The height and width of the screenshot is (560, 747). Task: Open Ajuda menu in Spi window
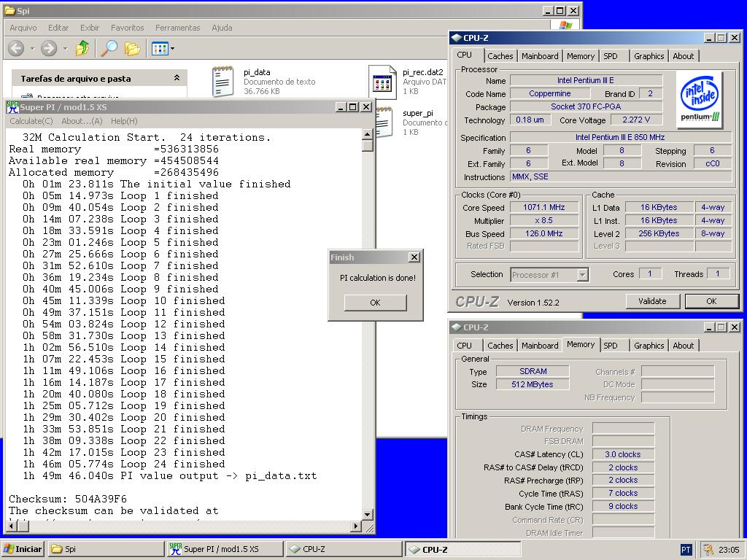[222, 28]
